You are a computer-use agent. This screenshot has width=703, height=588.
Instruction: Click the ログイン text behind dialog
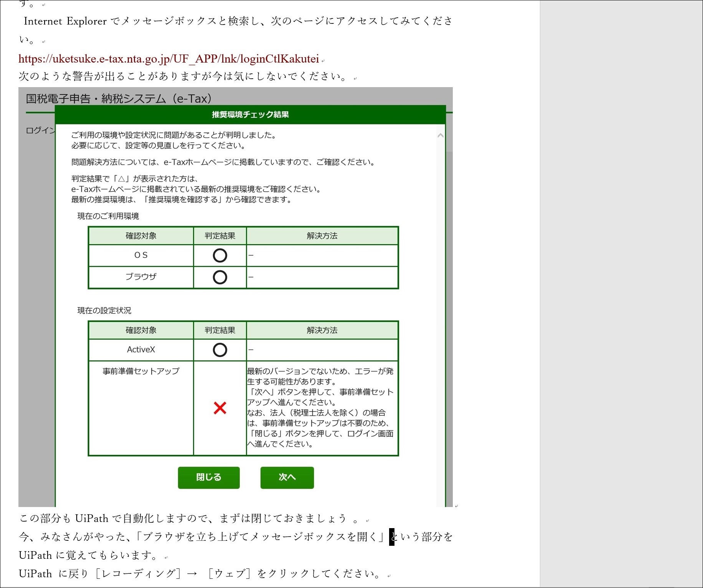(40, 130)
